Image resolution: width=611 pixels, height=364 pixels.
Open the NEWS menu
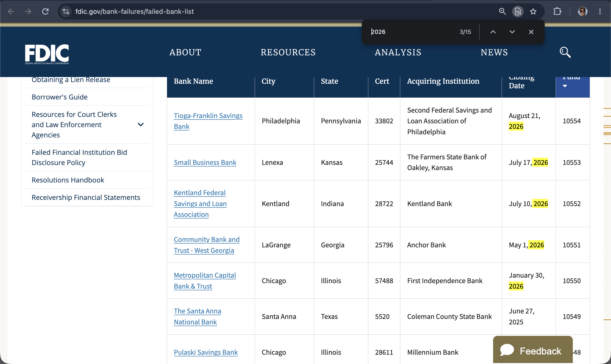tap(494, 52)
